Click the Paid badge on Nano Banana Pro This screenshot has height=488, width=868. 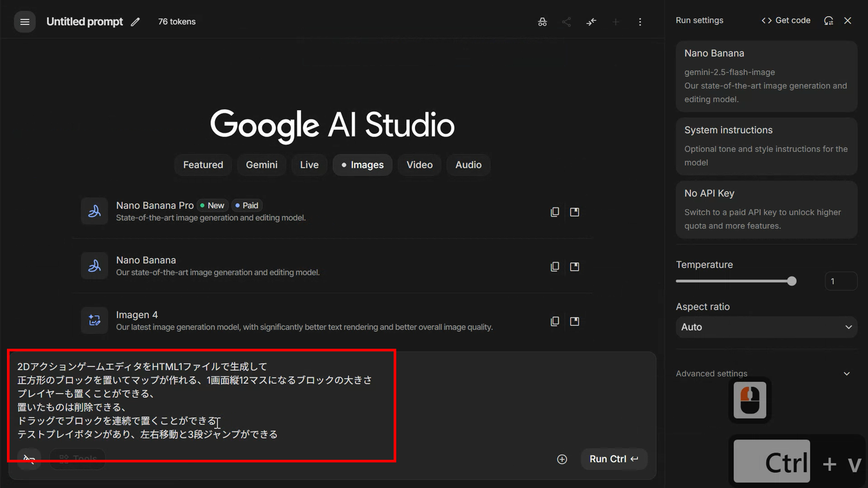tap(247, 206)
